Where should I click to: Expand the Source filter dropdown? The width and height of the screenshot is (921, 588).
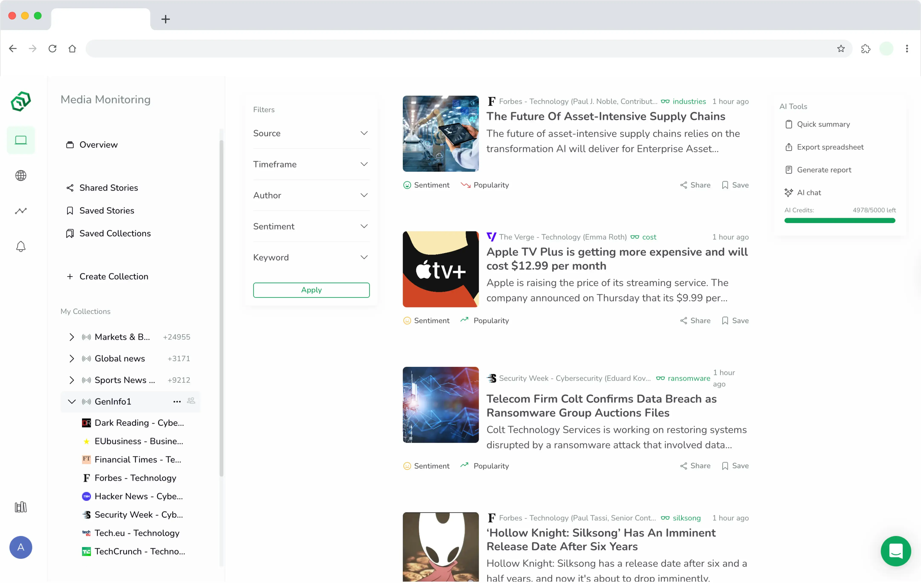click(311, 133)
